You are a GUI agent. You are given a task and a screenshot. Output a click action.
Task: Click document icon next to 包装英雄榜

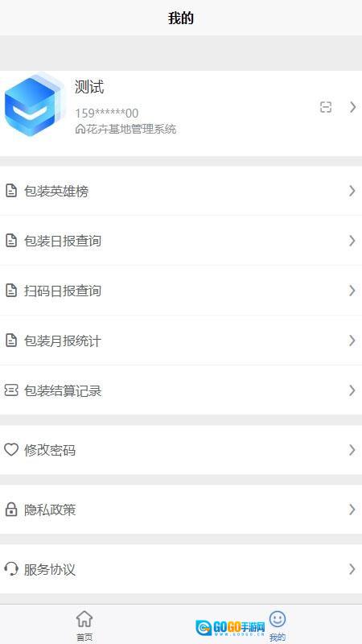(11, 191)
